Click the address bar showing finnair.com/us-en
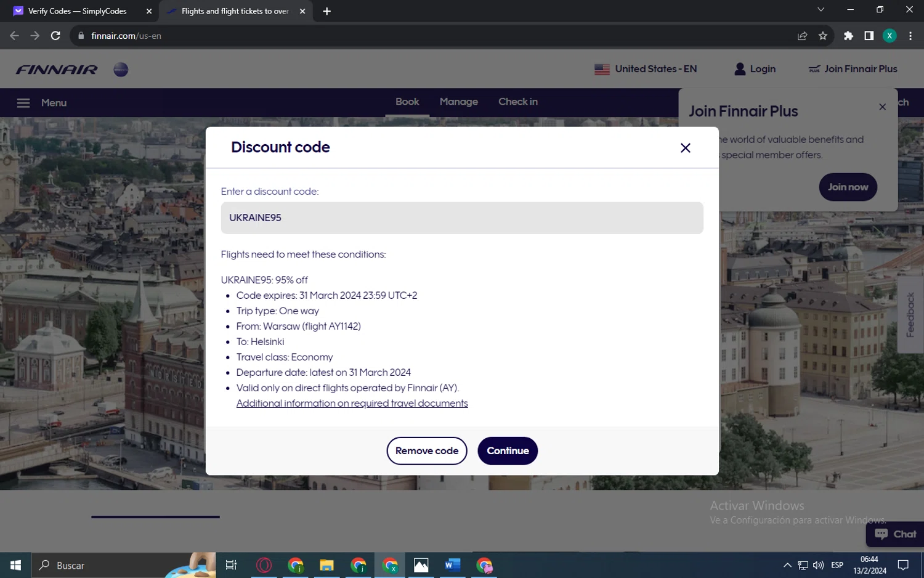This screenshot has width=924, height=578. point(431,36)
